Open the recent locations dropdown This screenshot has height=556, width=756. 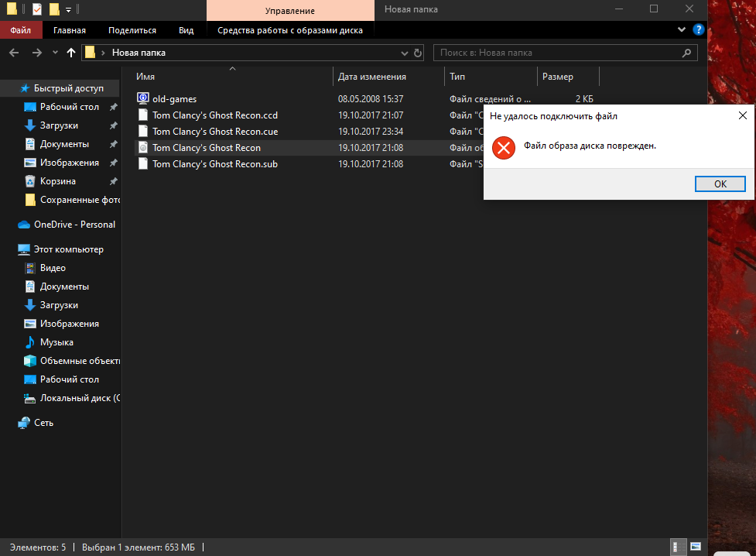[54, 53]
